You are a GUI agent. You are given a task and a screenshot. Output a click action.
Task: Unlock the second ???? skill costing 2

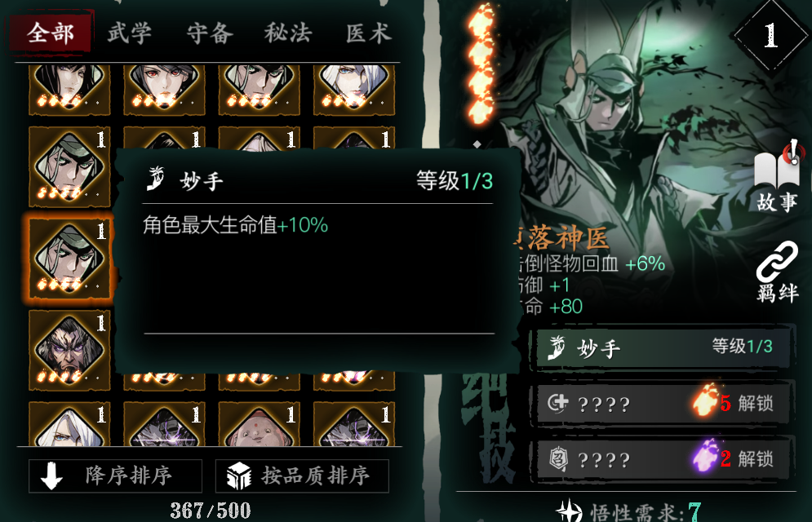[663, 458]
